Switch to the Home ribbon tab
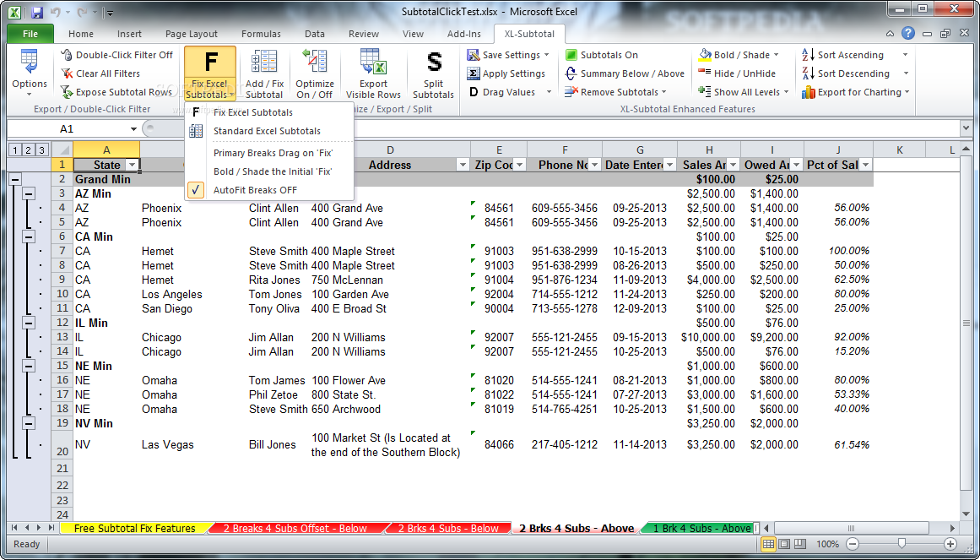Image resolution: width=980 pixels, height=560 pixels. pyautogui.click(x=81, y=34)
